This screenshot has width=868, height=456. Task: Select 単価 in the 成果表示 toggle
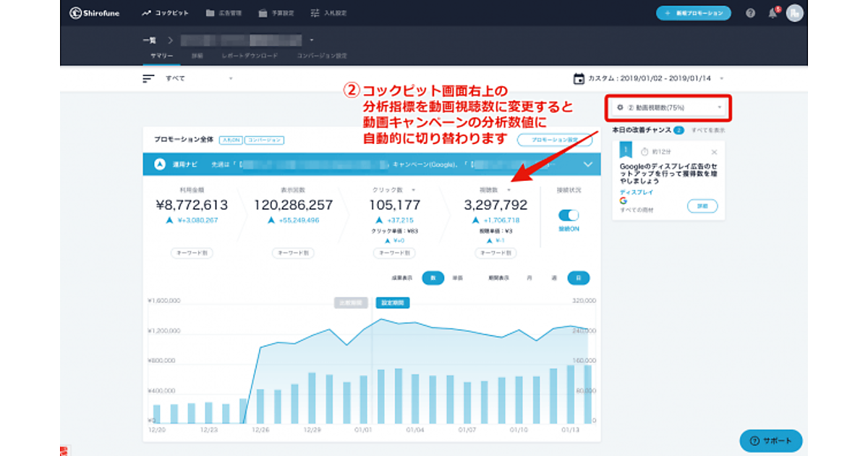coord(457,277)
